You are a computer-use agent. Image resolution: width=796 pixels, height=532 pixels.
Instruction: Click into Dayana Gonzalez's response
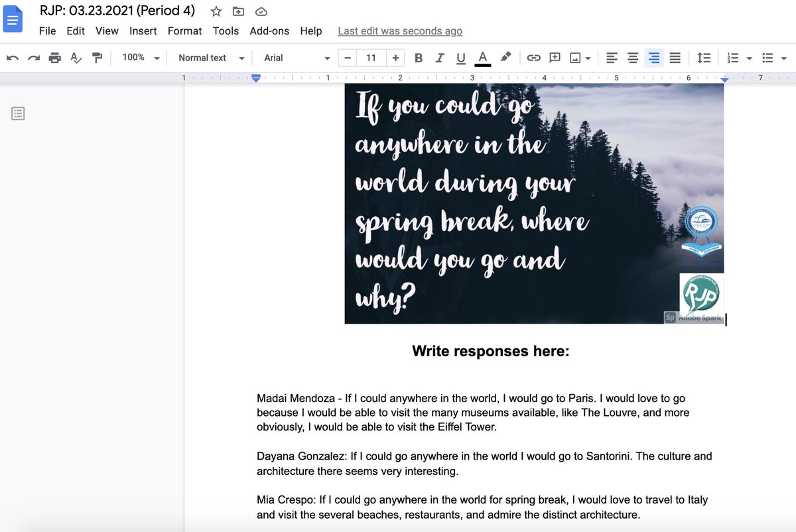click(484, 464)
